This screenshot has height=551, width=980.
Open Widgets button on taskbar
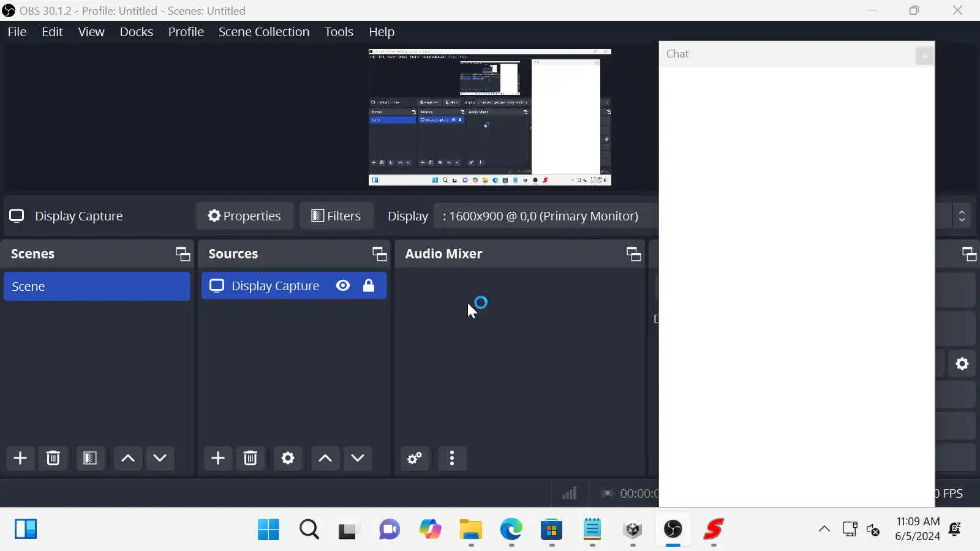tap(26, 530)
